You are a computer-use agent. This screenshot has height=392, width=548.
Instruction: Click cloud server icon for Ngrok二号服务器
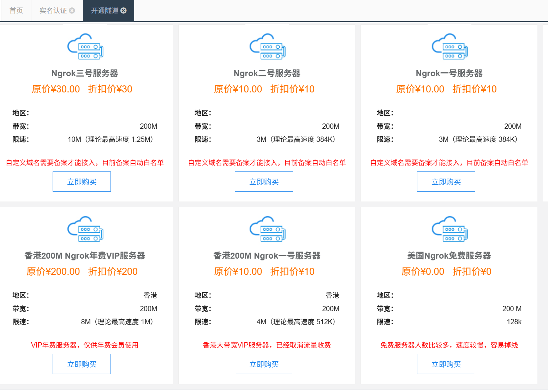[x=267, y=47]
